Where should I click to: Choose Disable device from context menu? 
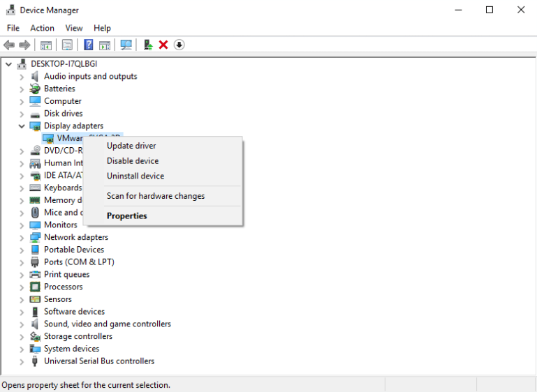tap(163, 160)
